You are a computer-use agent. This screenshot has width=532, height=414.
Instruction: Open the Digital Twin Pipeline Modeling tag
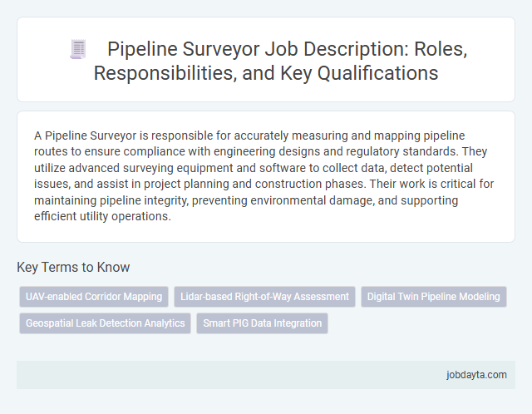[434, 297]
